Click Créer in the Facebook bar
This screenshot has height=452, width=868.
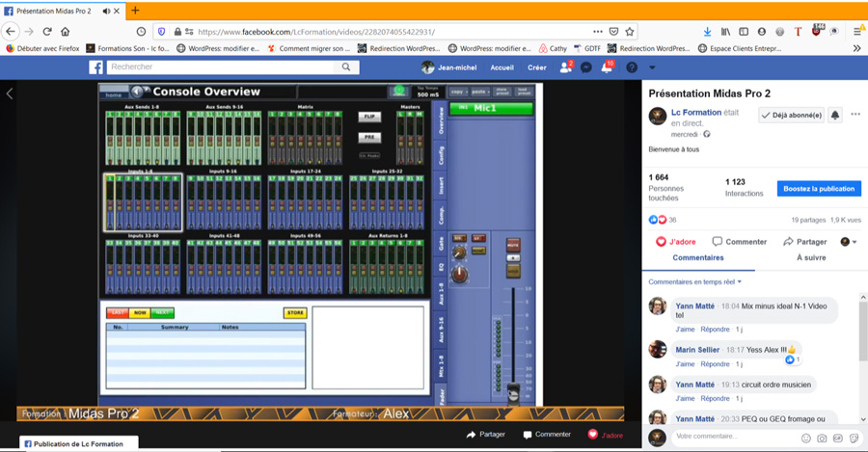coord(536,67)
